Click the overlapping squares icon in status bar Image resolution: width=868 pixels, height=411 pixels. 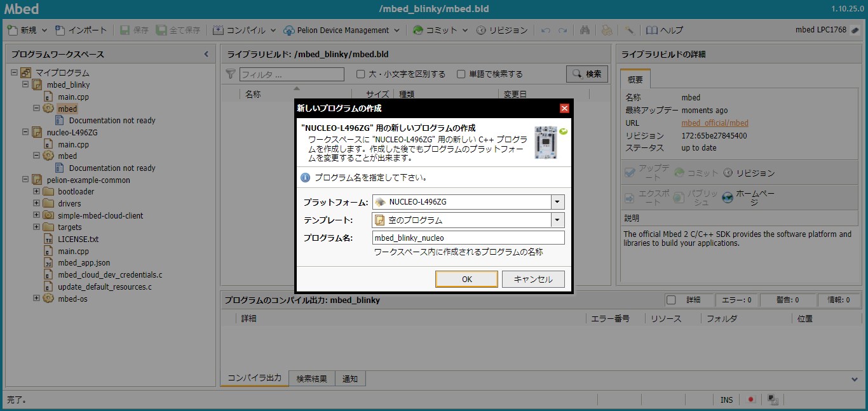[x=773, y=400]
